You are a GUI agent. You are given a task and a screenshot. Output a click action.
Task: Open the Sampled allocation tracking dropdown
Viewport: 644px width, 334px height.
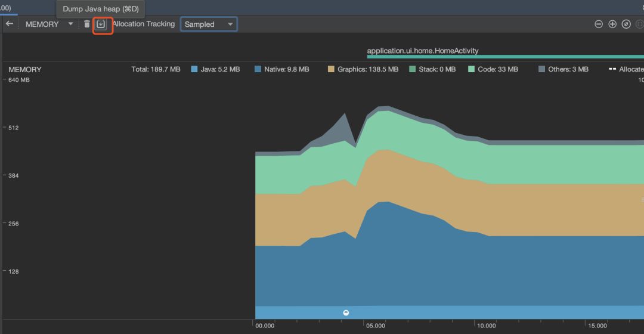[209, 24]
